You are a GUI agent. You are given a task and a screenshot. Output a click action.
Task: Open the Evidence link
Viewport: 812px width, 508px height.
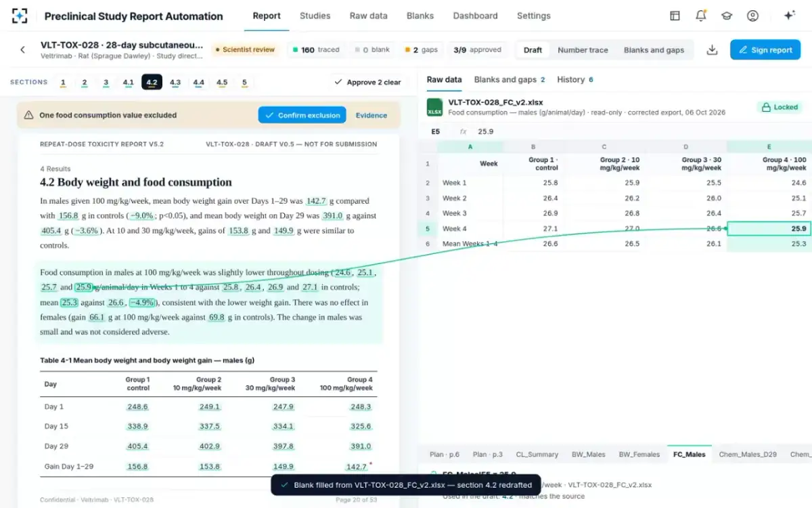tap(371, 115)
